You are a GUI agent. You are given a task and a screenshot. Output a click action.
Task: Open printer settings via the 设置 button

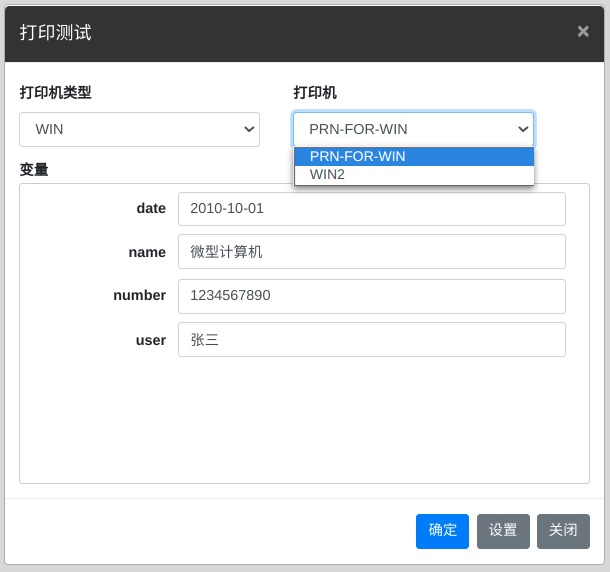(x=503, y=531)
